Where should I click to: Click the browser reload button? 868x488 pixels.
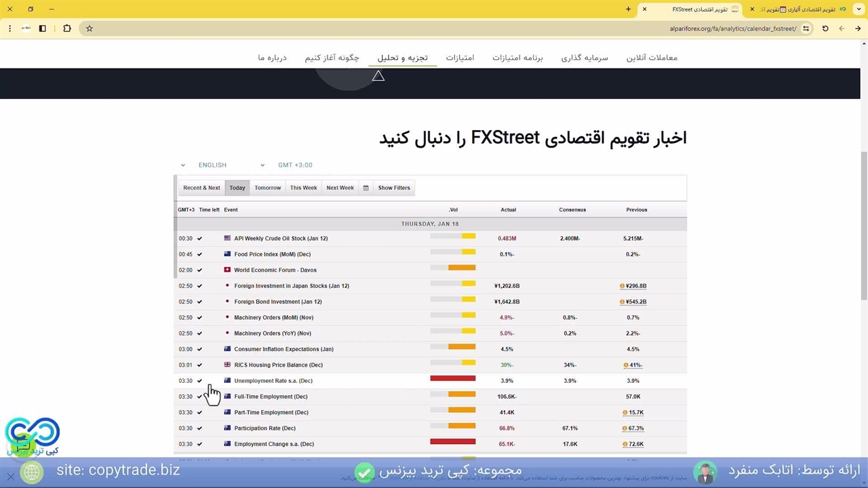coord(825,28)
